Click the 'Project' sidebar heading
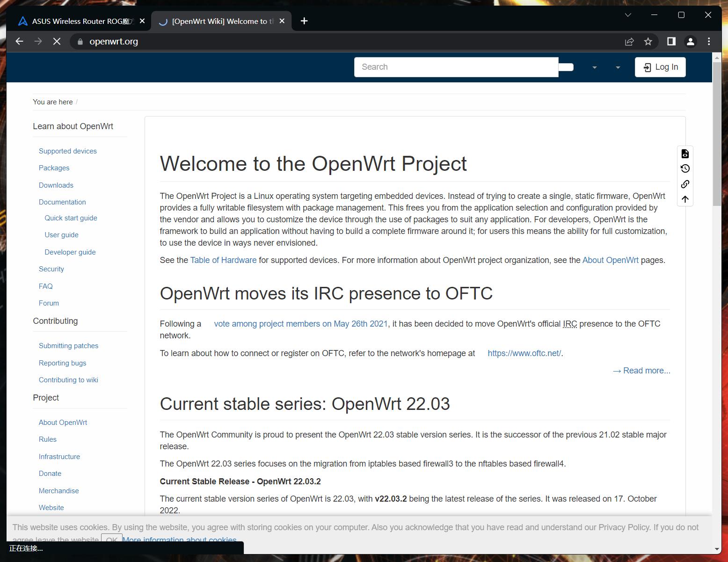 pos(46,398)
